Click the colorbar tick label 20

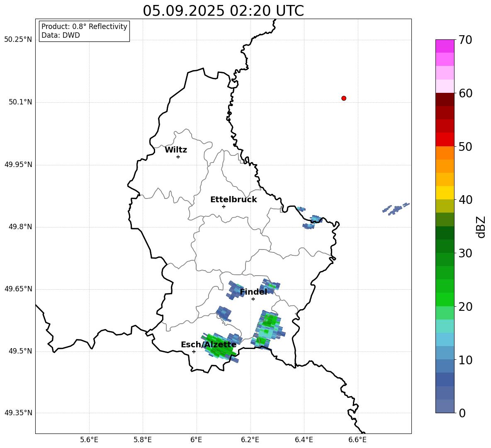tap(465, 307)
